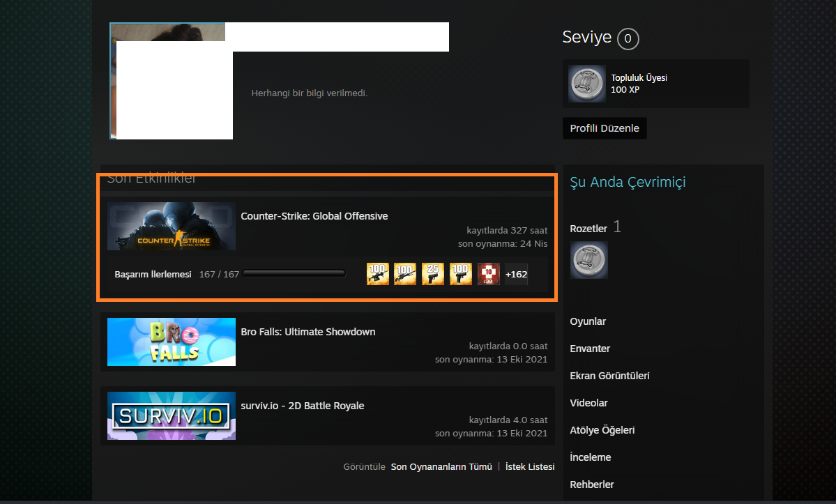The width and height of the screenshot is (836, 504).
Task: Open Ekran Görüntüleri from the sidebar
Action: coord(609,376)
